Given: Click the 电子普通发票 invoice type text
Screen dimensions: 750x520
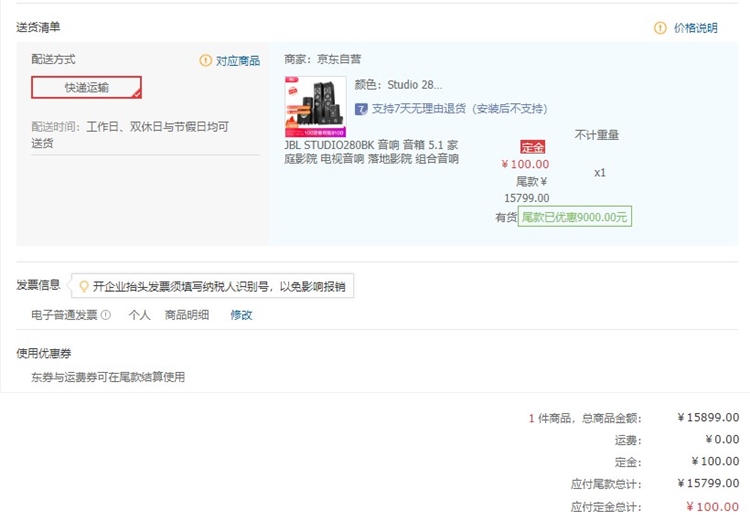Looking at the screenshot, I should [x=64, y=315].
